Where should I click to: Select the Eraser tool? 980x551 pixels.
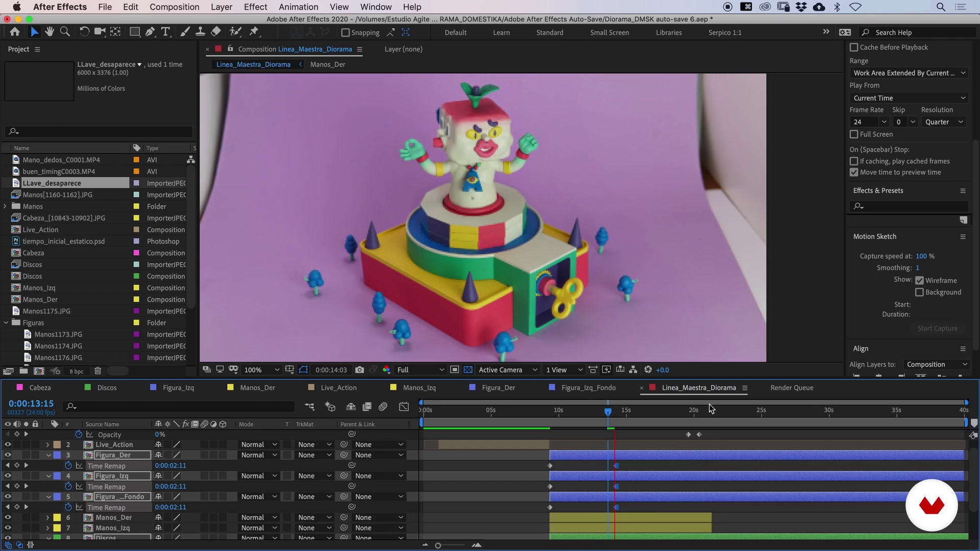(216, 32)
